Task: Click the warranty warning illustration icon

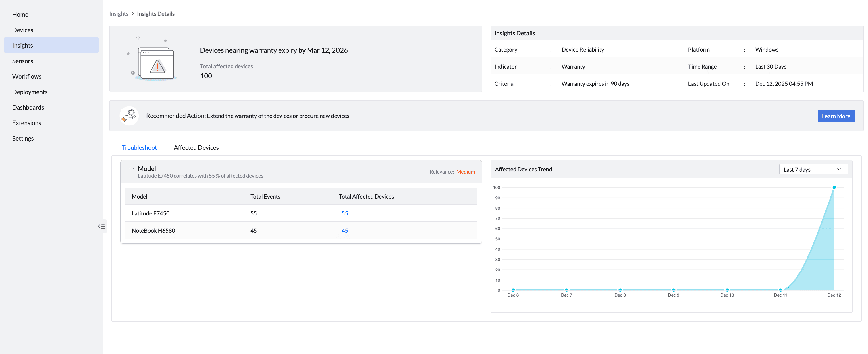Action: tap(156, 63)
